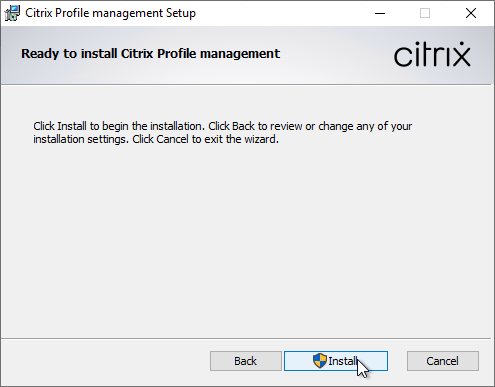Screen dimensions: 495x387
Task: Start installation with the Install button
Action: 336,361
